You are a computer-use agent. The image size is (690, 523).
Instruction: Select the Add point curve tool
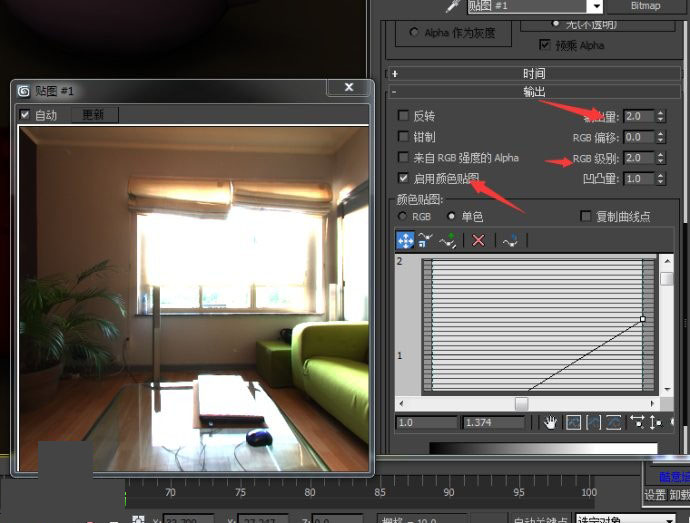(x=448, y=240)
